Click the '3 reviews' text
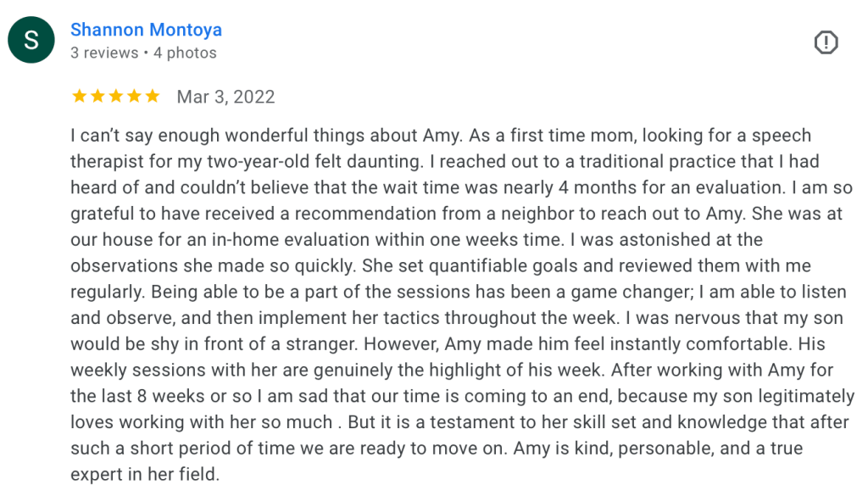The width and height of the screenshot is (868, 496). pyautogui.click(x=104, y=53)
